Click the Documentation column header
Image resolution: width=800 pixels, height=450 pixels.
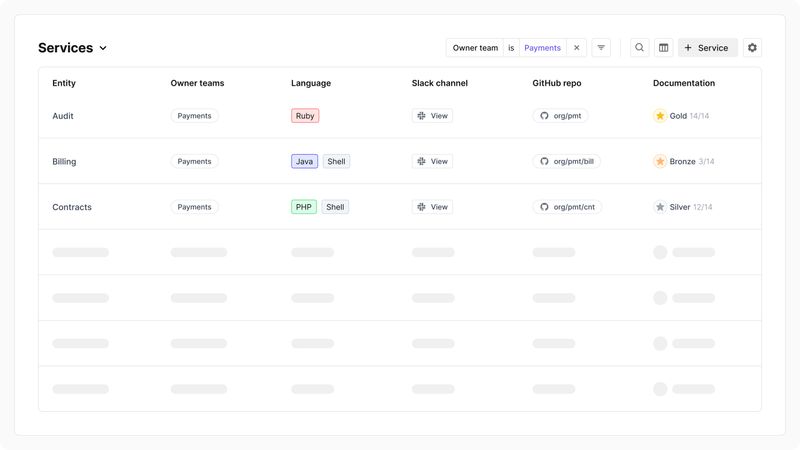[x=684, y=83]
